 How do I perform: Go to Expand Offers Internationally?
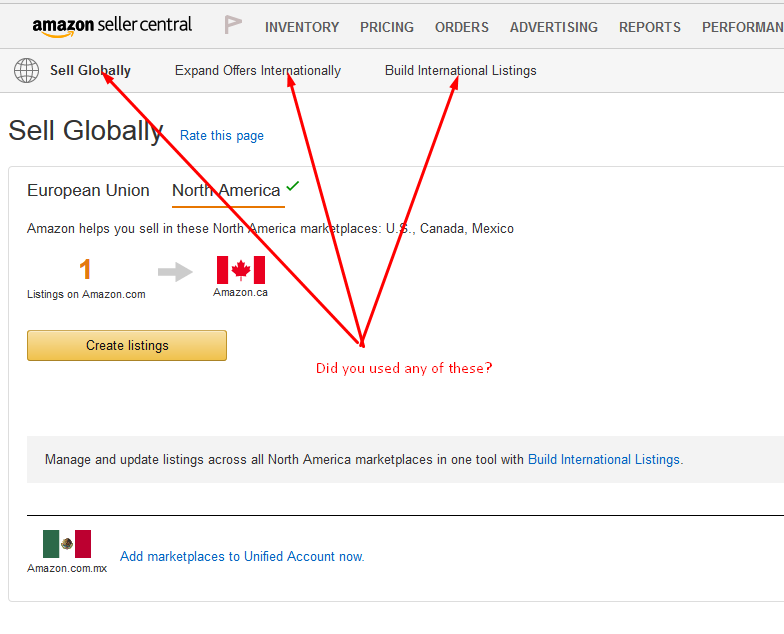pos(258,70)
